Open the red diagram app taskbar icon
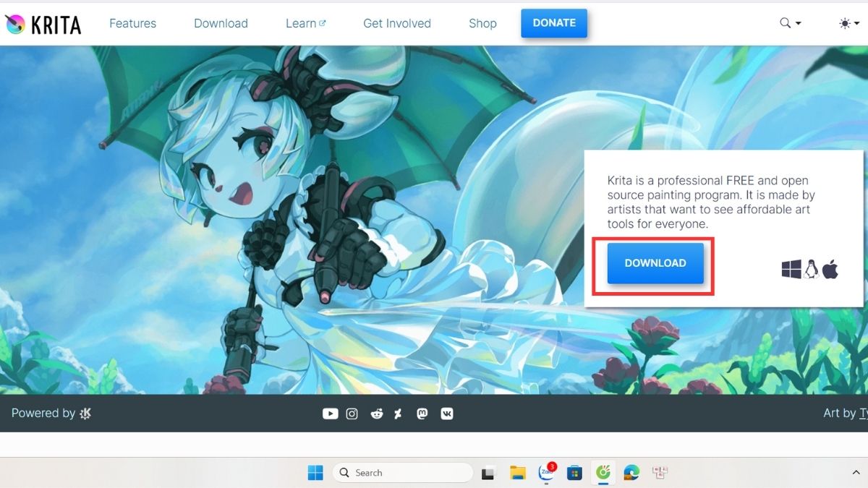This screenshot has height=488, width=868. 659,473
